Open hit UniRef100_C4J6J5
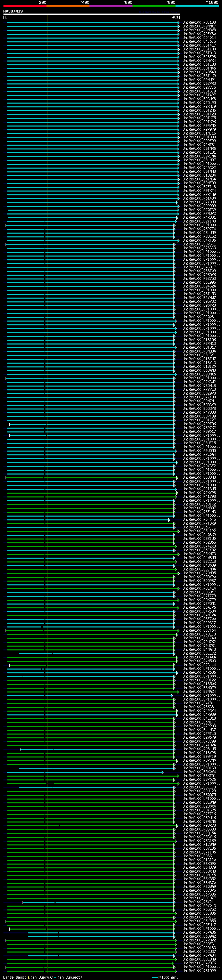 click(199, 41)
